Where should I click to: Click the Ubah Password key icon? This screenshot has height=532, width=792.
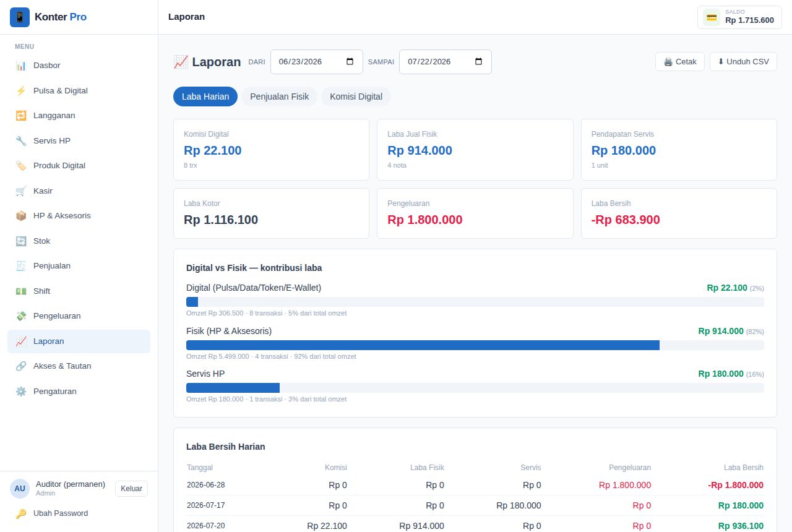[21, 513]
